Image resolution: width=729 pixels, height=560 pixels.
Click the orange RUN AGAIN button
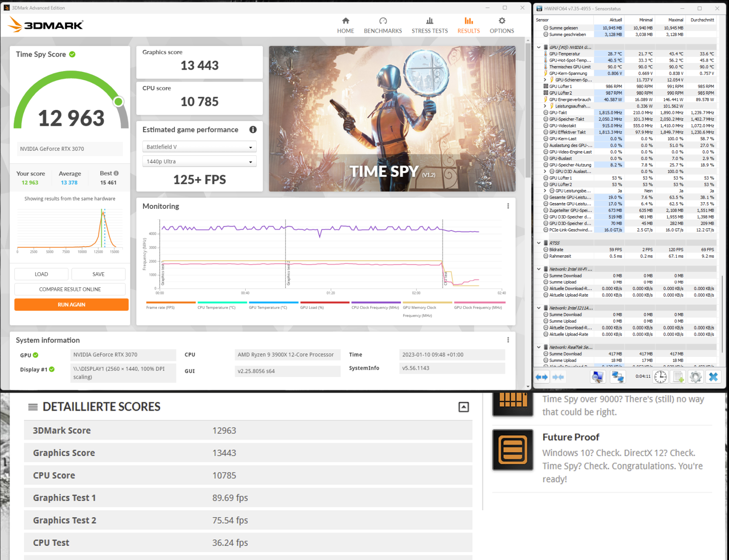pos(71,305)
